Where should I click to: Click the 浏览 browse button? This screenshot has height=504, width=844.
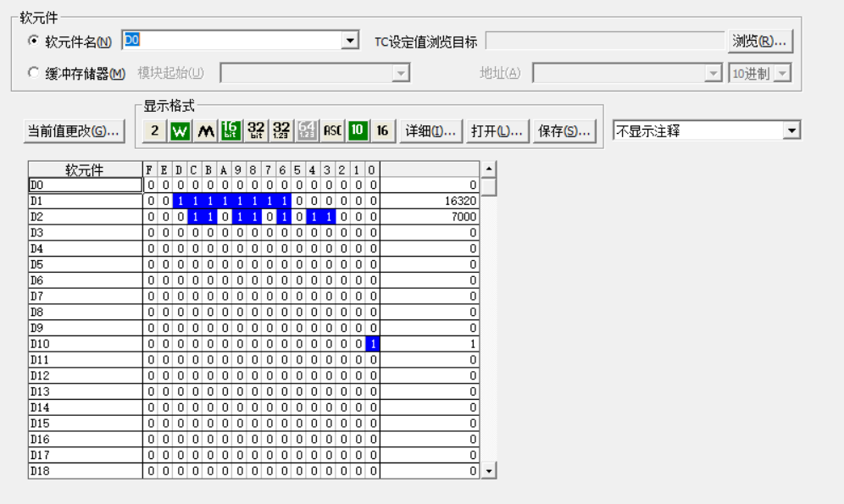pos(760,42)
